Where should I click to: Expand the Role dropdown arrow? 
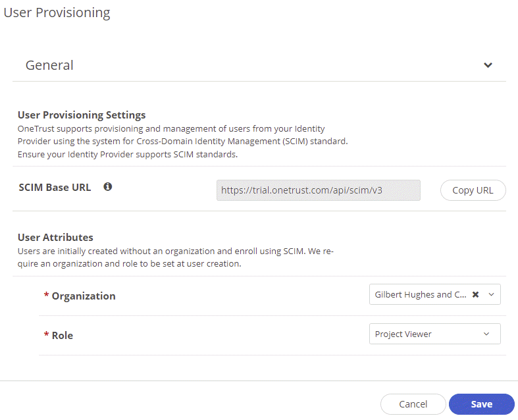(x=486, y=334)
